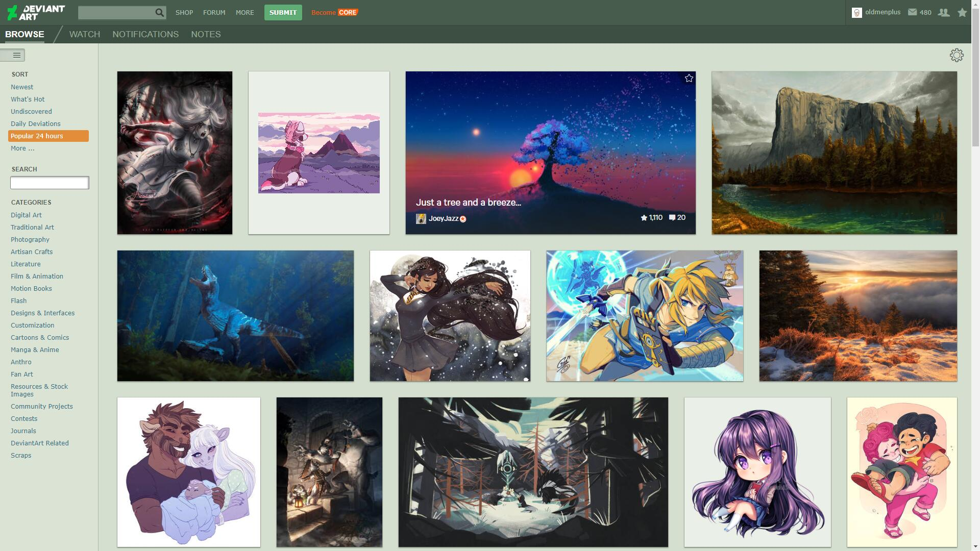The width and height of the screenshot is (980, 551).
Task: Expand 'More ...' under the Sort section
Action: click(x=22, y=148)
